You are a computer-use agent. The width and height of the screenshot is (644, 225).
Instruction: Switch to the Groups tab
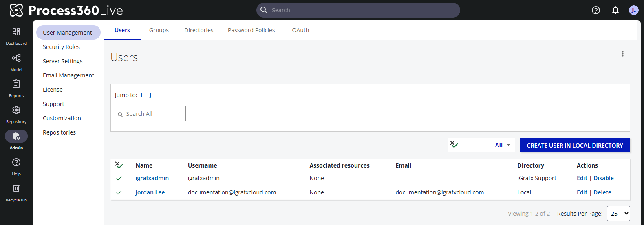tap(159, 30)
